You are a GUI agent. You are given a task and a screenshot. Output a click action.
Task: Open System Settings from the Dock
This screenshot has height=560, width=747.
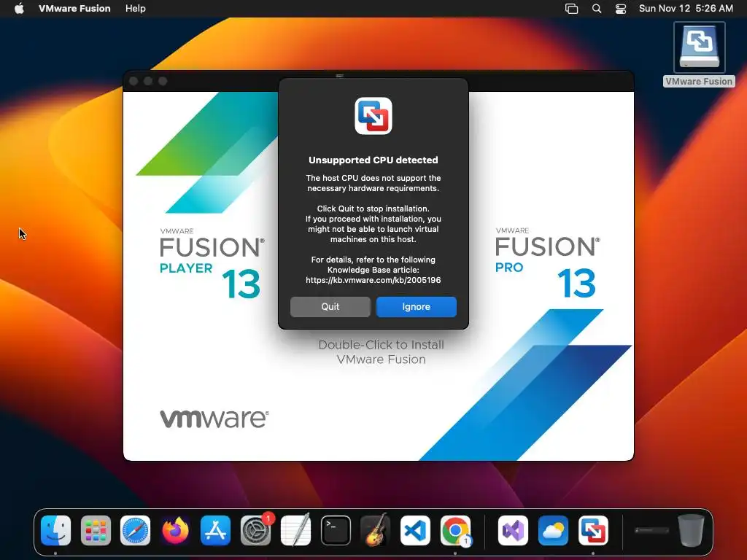coord(256,531)
